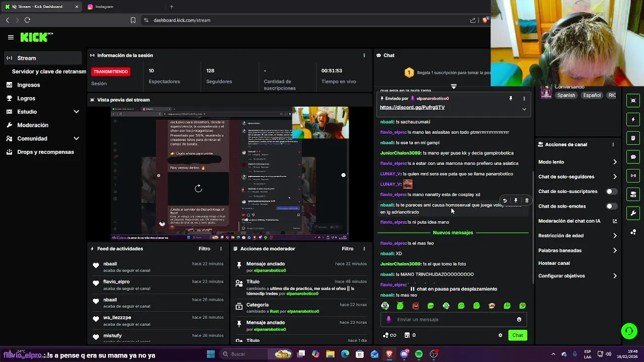Open the stream preview widget icon in right sidebar
This screenshot has width=644, height=362.
point(633,101)
